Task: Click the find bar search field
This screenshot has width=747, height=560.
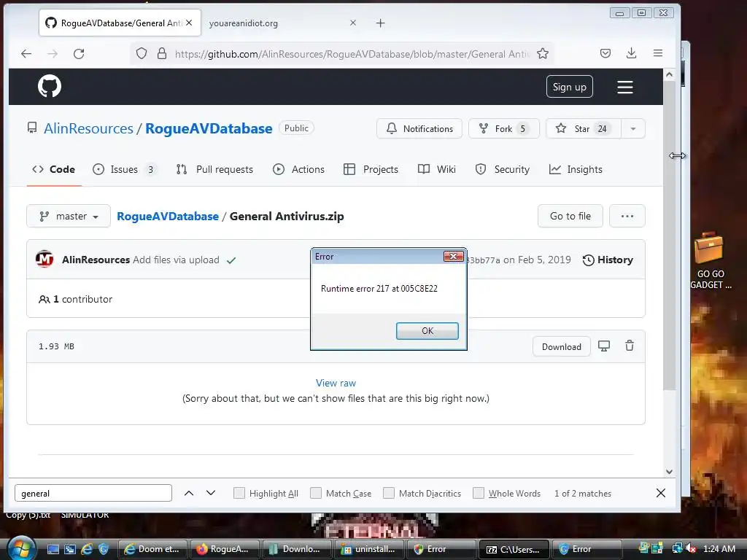Action: [93, 494]
